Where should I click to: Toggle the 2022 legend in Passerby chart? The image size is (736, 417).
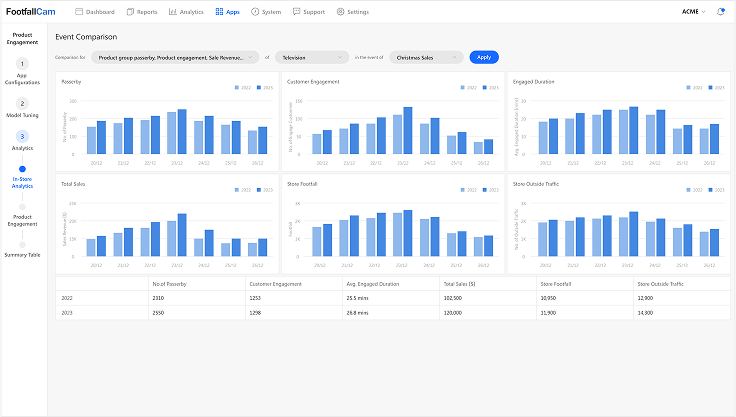pos(243,88)
